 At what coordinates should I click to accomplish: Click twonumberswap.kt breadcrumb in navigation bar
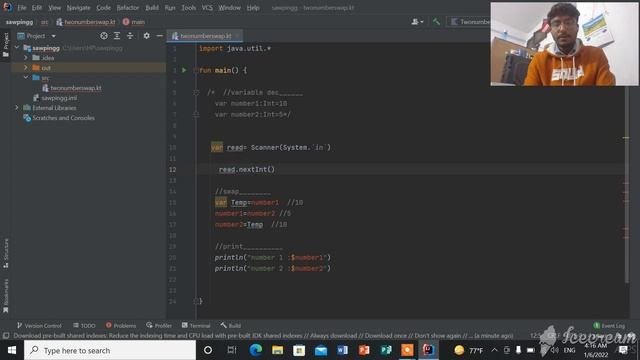[86, 22]
